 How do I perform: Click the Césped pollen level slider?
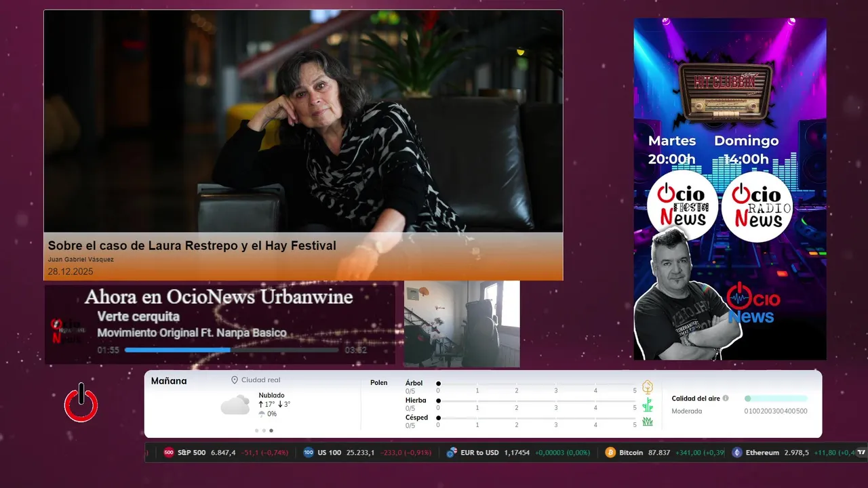(536, 418)
